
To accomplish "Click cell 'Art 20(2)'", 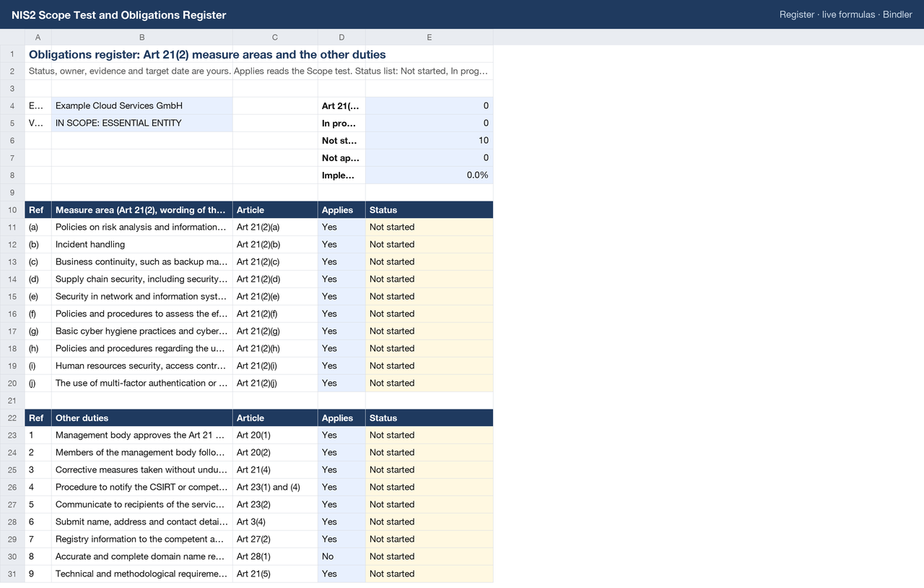I will [275, 453].
